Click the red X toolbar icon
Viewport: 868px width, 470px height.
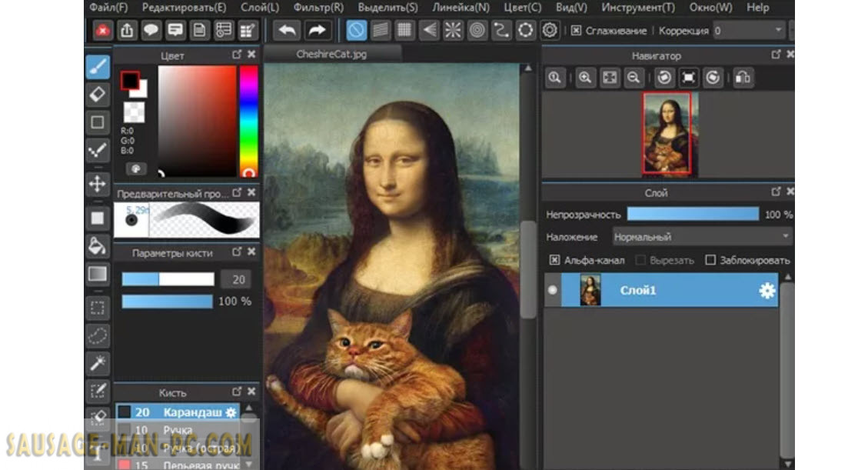tap(102, 31)
